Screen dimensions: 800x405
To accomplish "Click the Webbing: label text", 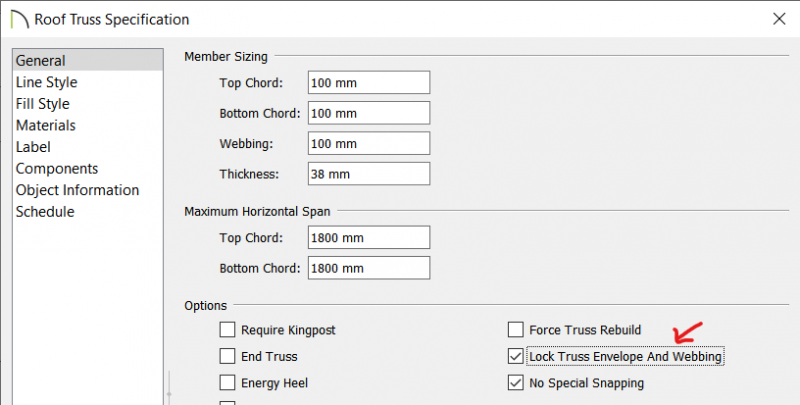I will [246, 144].
